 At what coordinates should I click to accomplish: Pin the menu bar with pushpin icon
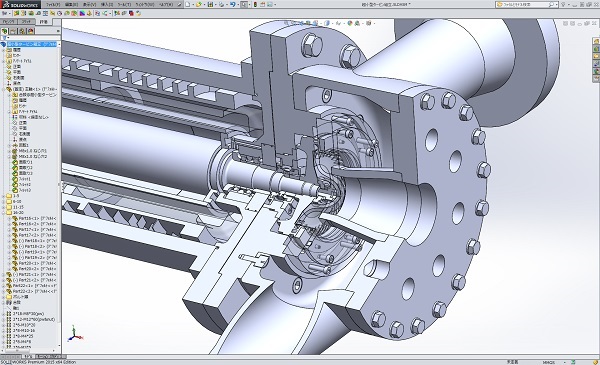click(179, 5)
